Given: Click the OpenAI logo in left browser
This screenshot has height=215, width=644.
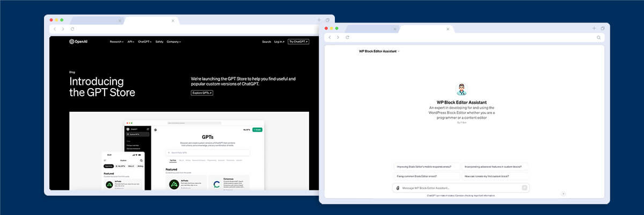Looking at the screenshot, I should click(x=78, y=41).
